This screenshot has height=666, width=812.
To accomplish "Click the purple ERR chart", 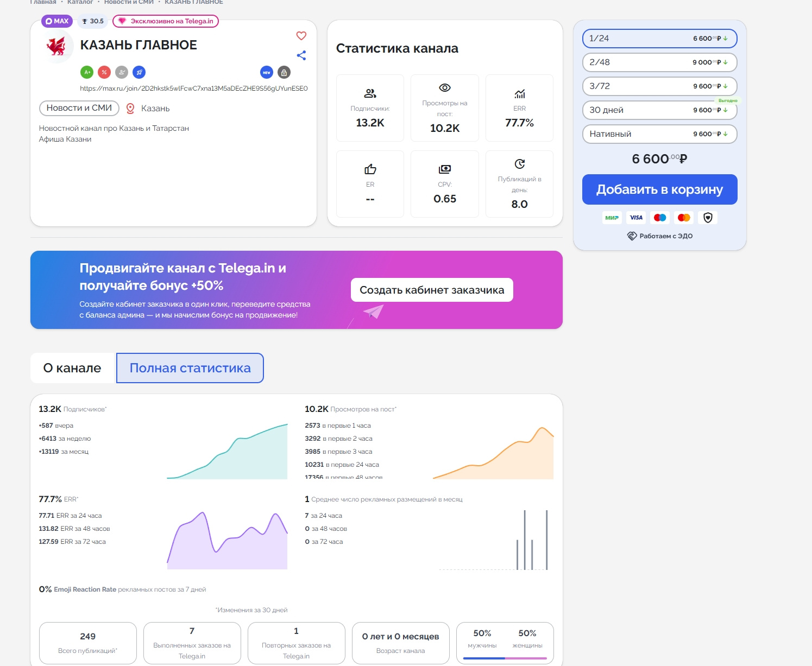I will (x=227, y=540).
